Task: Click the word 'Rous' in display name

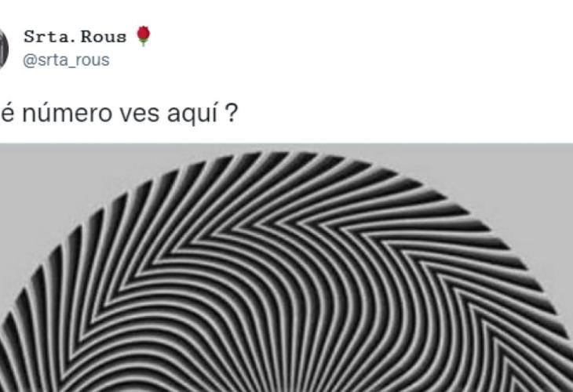Action: pyautogui.click(x=104, y=37)
